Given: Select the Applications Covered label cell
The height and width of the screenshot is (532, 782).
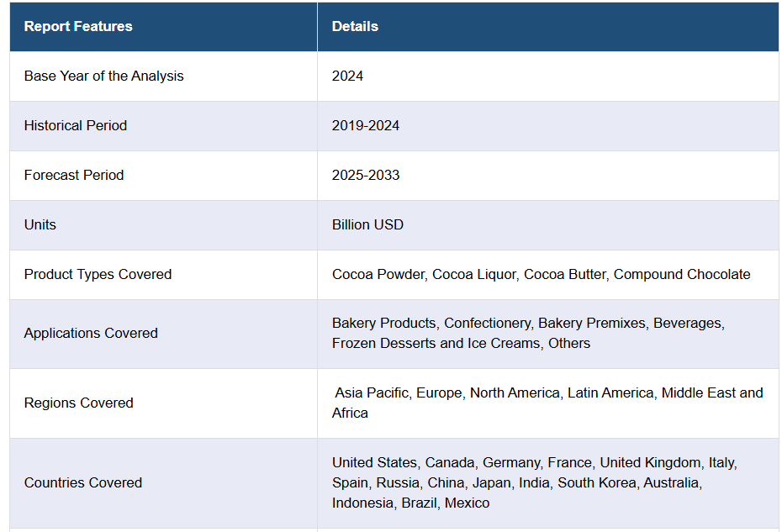Looking at the screenshot, I should (91, 334).
